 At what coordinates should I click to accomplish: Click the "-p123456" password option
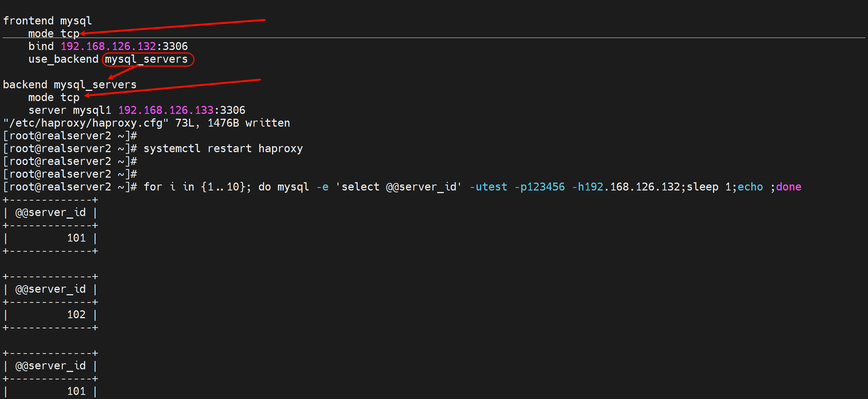[539, 187]
